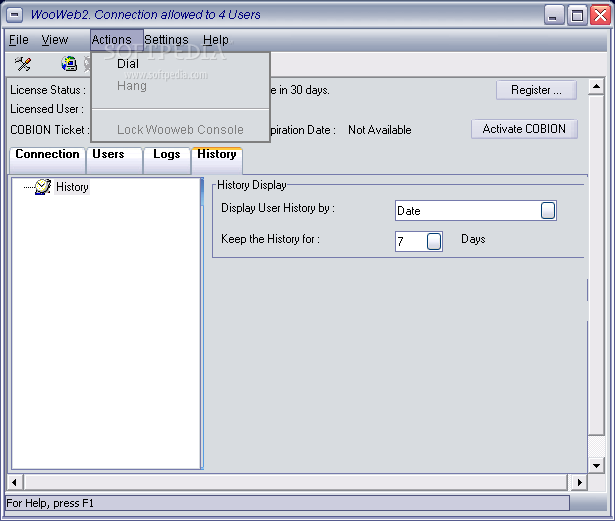Click the Licensed User label
This screenshot has height=521, width=615.
click(47, 109)
